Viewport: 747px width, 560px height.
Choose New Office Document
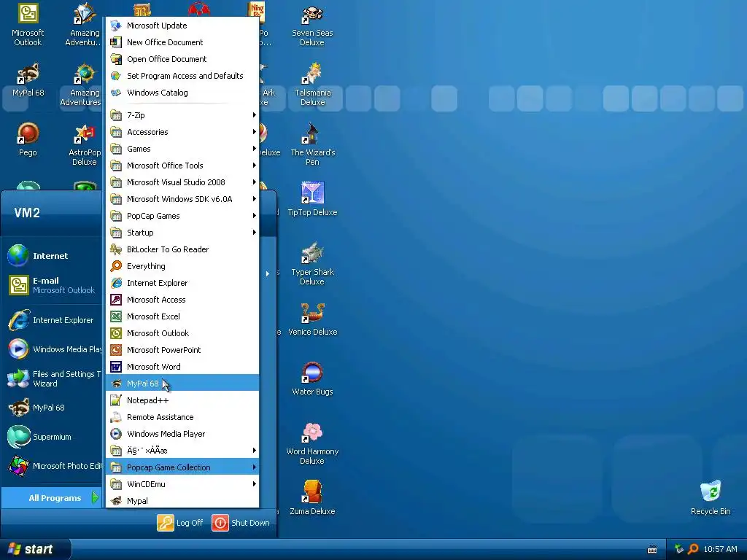182,42
